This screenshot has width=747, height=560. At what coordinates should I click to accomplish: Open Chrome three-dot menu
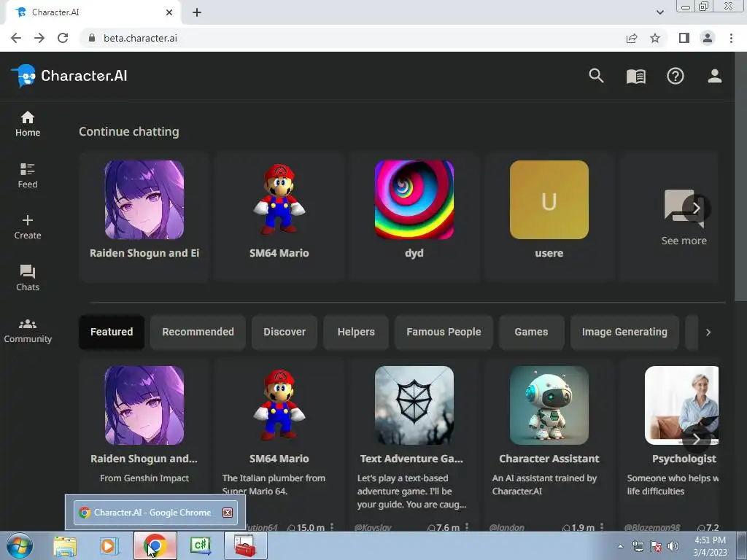pos(731,38)
